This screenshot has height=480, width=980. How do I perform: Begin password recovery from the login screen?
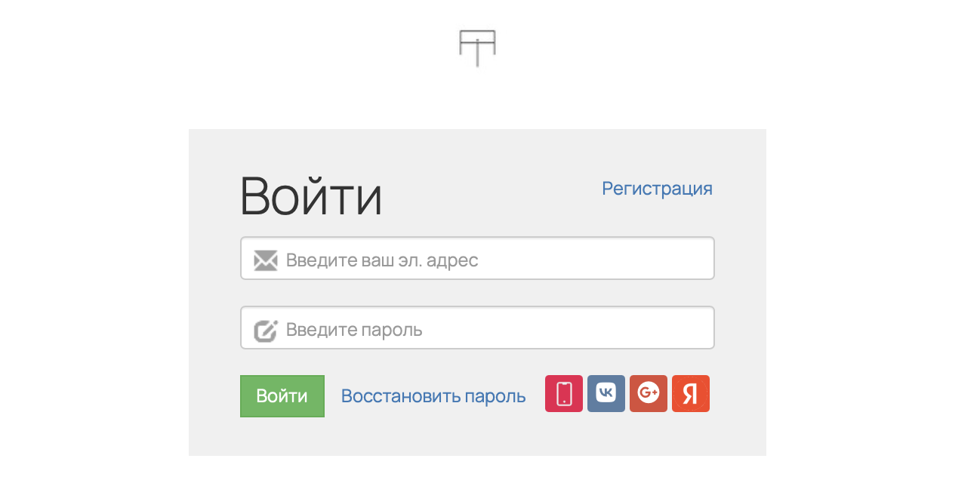point(433,395)
